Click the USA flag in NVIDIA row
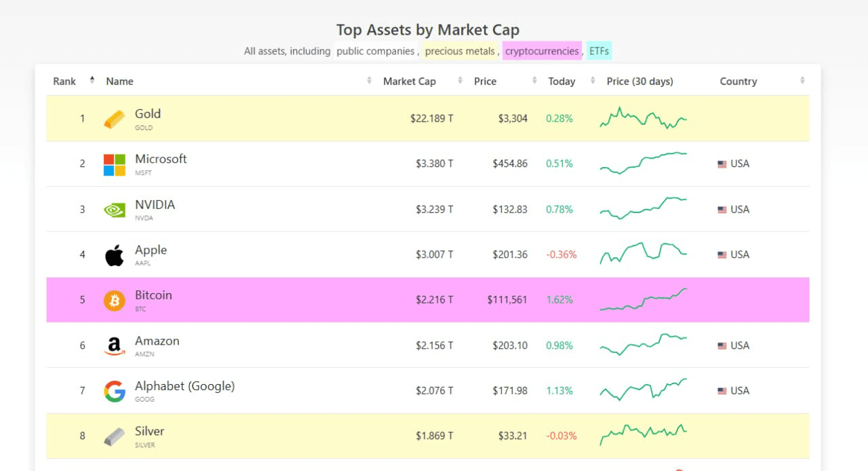The width and height of the screenshot is (868, 471). [722, 210]
